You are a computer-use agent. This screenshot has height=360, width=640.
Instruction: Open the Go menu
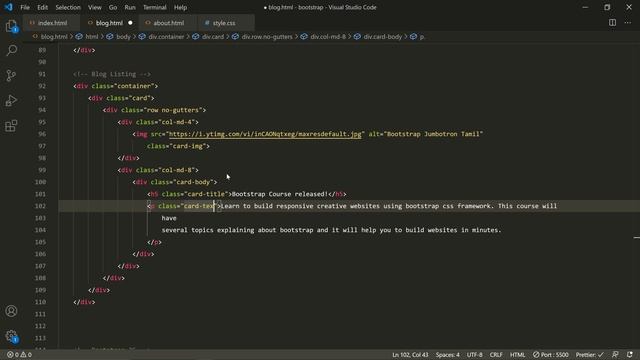click(113, 7)
